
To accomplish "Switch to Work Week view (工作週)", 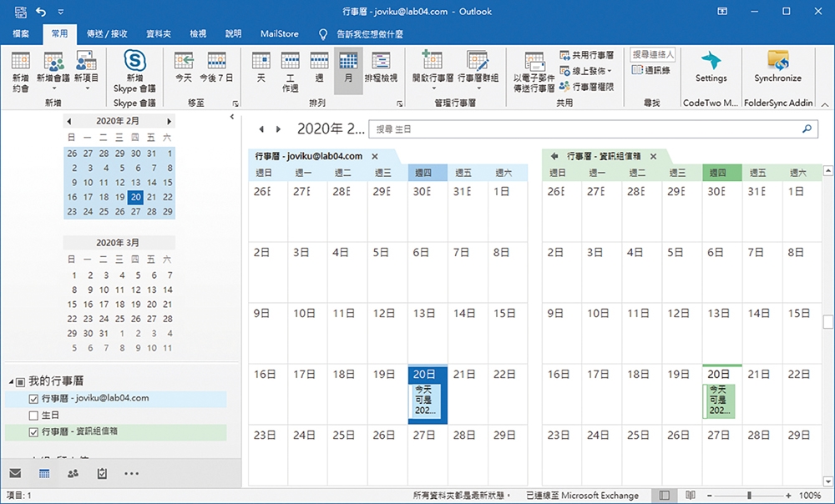I will tap(290, 72).
